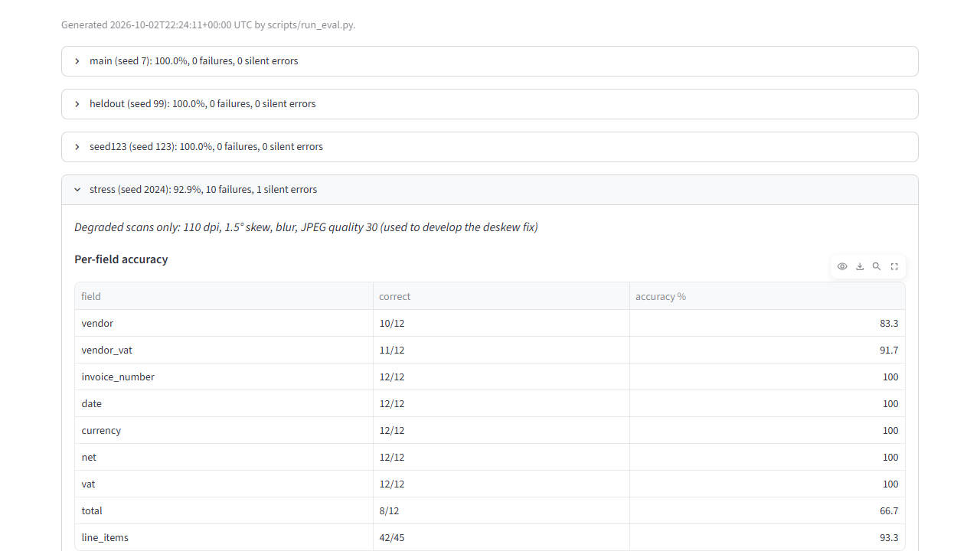The width and height of the screenshot is (980, 551).
Task: Expand the heldout (seed 99) section
Action: (490, 104)
